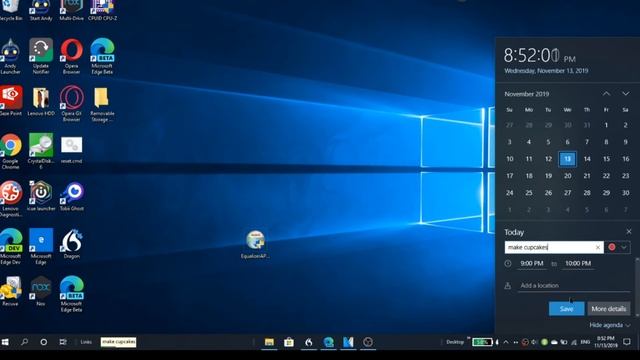Click the November 2019 month header

click(527, 94)
